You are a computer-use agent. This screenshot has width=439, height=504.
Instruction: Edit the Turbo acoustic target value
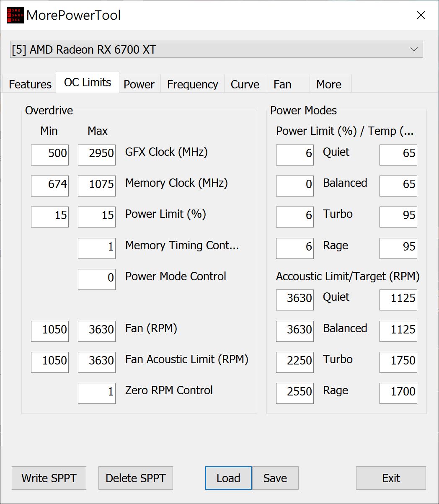coord(398,362)
